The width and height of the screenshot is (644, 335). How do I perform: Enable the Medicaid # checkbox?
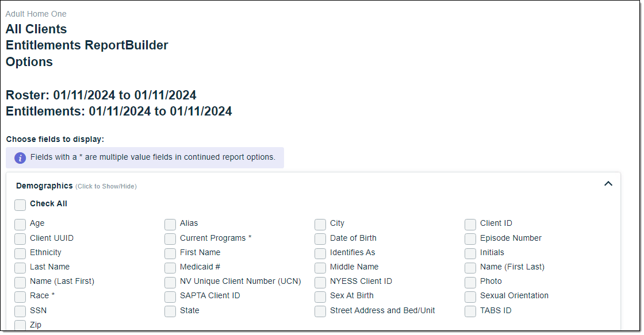point(170,268)
